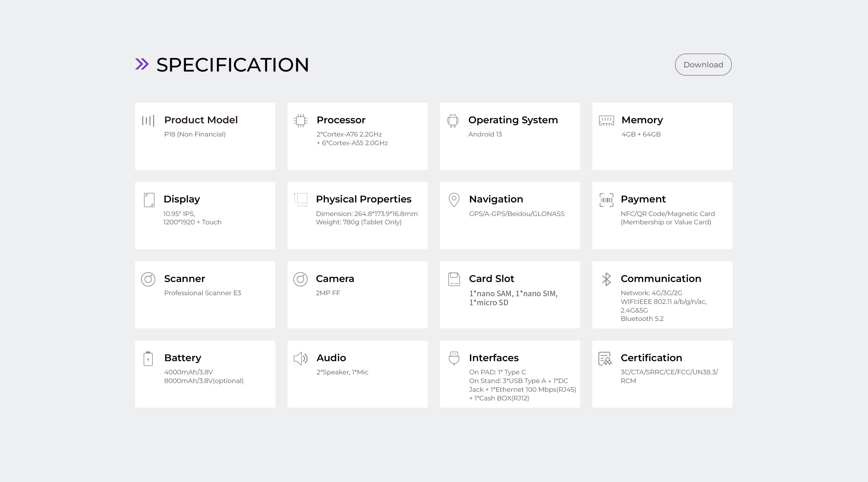The image size is (868, 482).
Task: Click the Bluetooth icon for Communication
Action: (606, 279)
